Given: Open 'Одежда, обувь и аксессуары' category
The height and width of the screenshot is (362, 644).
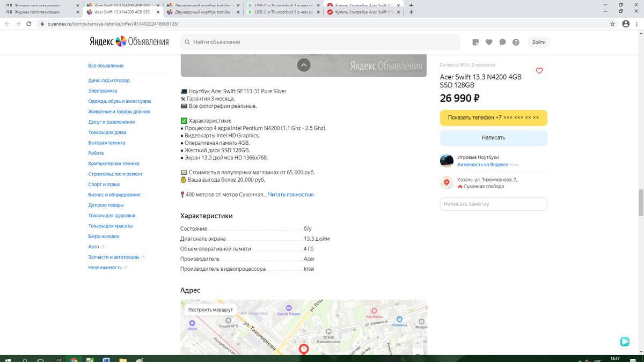Looking at the screenshot, I should [120, 101].
